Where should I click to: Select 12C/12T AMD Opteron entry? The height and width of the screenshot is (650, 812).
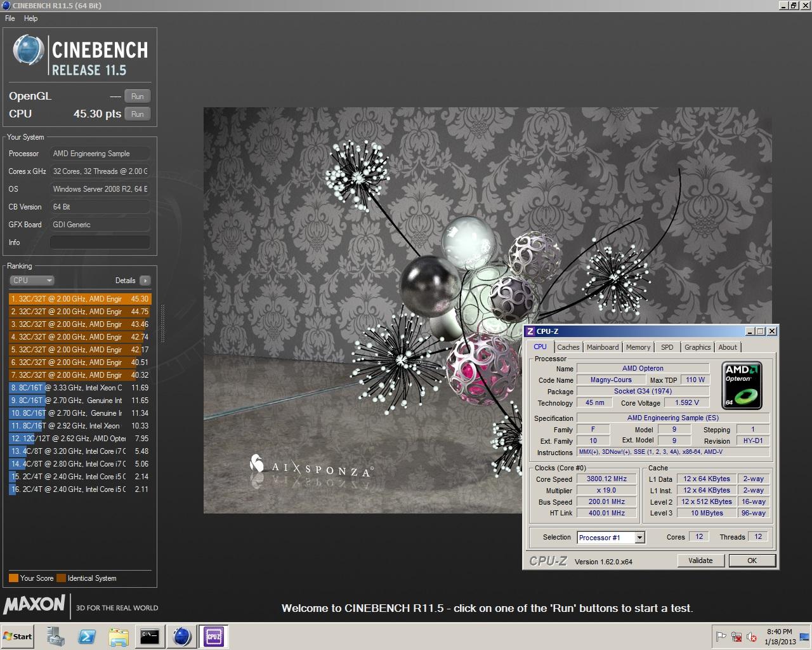click(x=80, y=439)
